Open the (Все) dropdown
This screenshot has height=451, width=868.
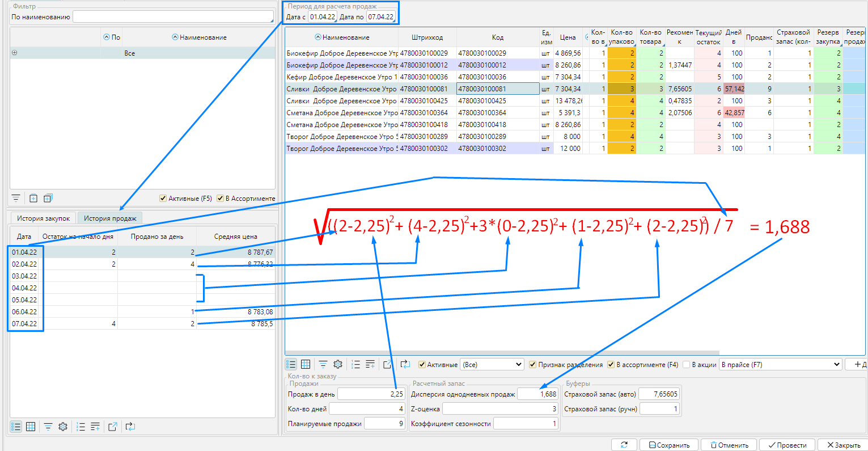pos(492,365)
